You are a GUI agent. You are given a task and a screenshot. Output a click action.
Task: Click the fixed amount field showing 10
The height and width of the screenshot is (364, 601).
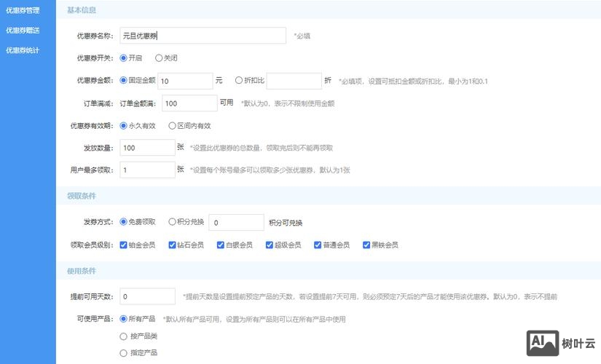pos(185,81)
